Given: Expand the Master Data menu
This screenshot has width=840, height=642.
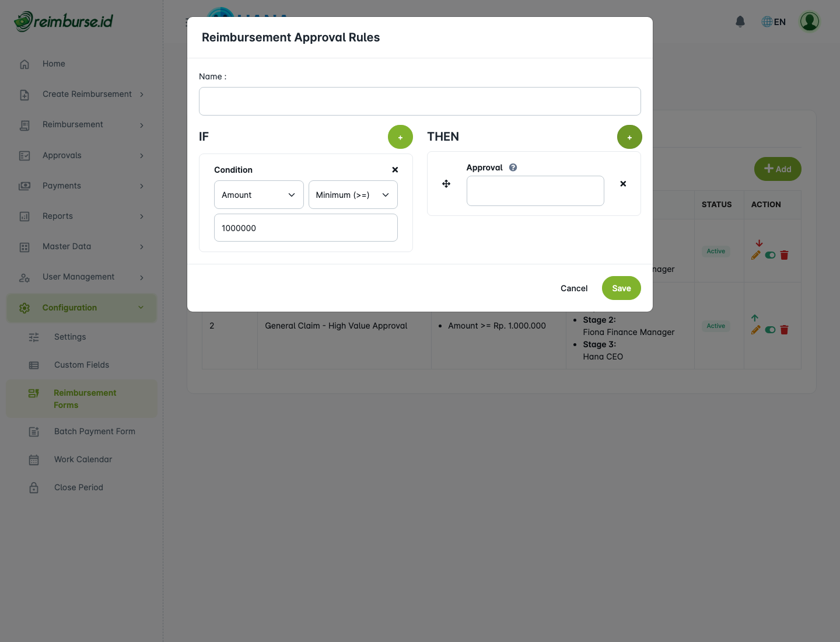Looking at the screenshot, I should coord(82,246).
